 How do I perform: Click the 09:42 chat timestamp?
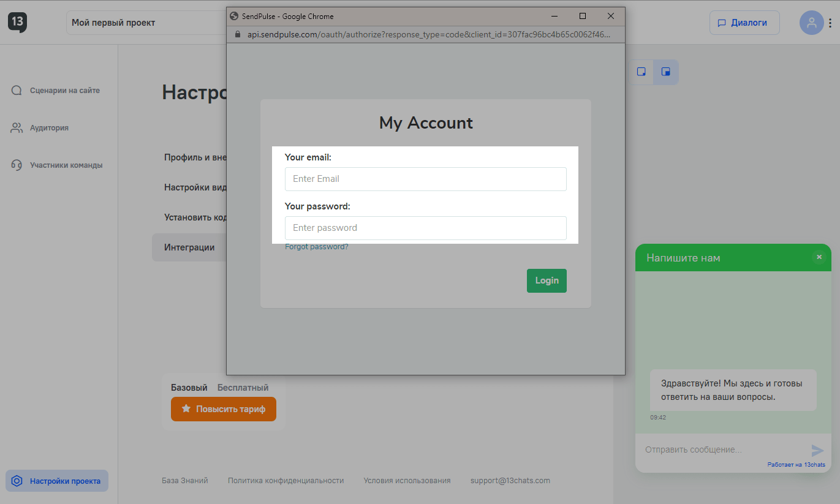click(x=658, y=418)
